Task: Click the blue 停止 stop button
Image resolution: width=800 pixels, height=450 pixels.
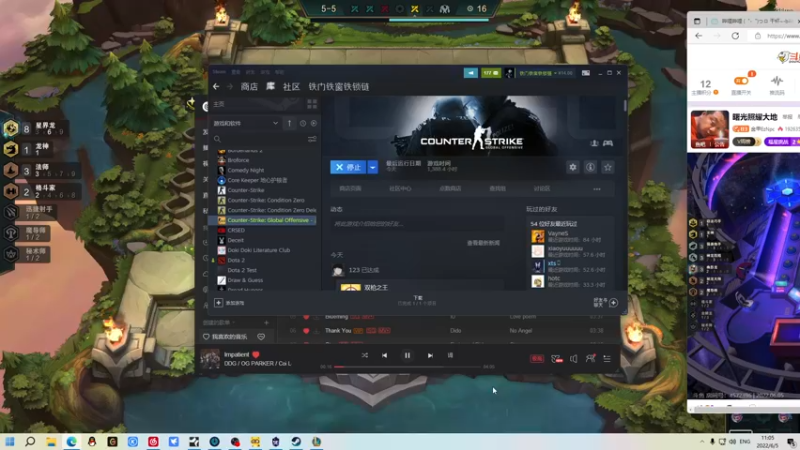Action: click(348, 167)
